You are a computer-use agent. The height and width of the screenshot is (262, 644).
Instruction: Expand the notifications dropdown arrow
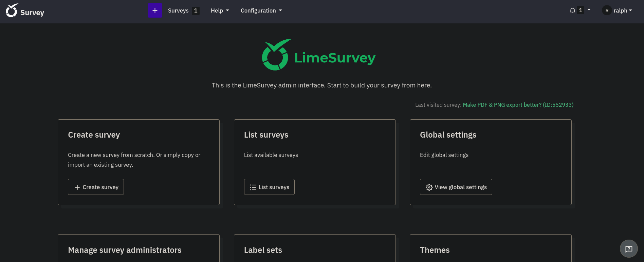tap(589, 10)
